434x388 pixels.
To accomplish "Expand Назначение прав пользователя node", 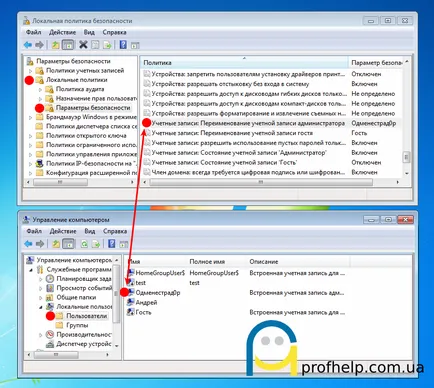I will tap(40, 99).
